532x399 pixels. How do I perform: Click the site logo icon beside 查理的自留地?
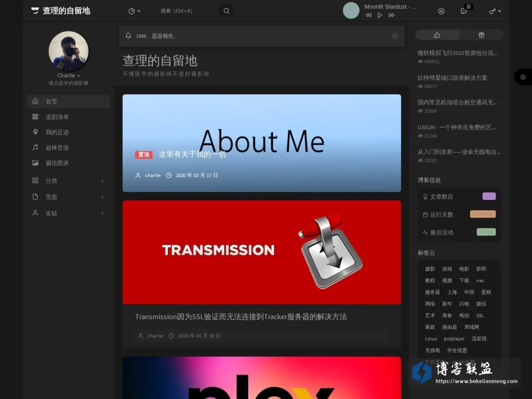pos(35,11)
